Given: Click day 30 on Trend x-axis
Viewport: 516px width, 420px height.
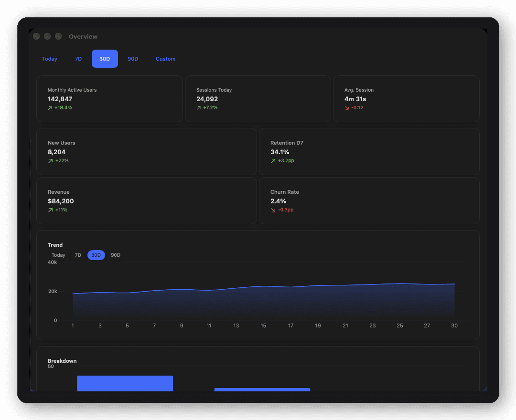Looking at the screenshot, I should tap(454, 325).
